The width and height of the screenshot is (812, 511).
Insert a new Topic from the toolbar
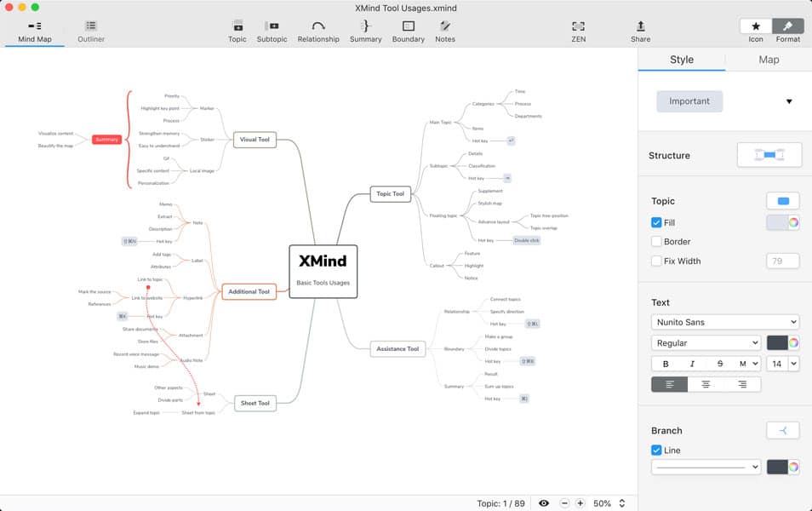pos(237,29)
